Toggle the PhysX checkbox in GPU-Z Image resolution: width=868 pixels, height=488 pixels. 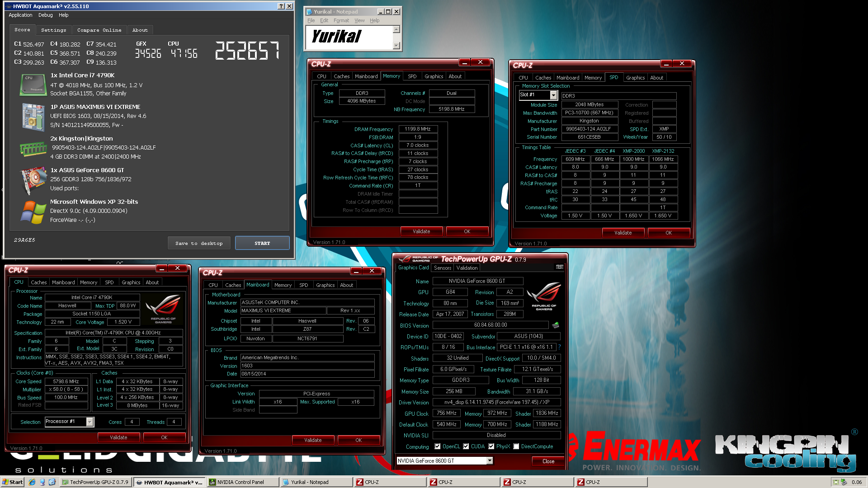(491, 446)
